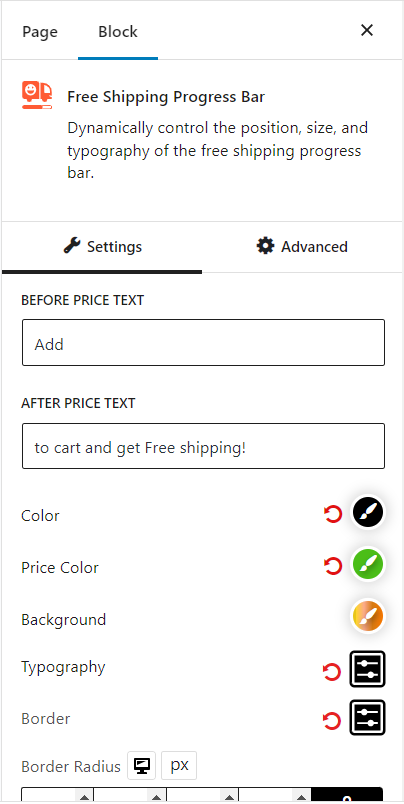Viewport: 404px width, 804px height.
Task: Reset the Typography setting
Action: coord(332,671)
